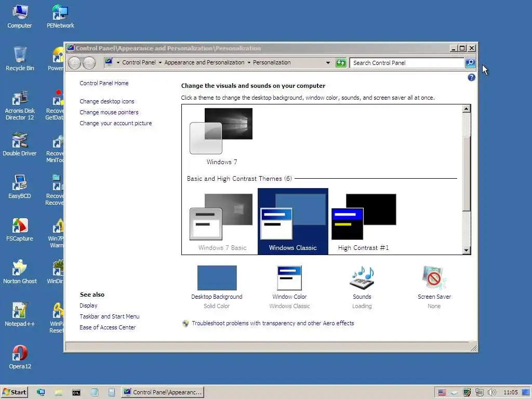Click the Back navigation arrow

(75, 63)
